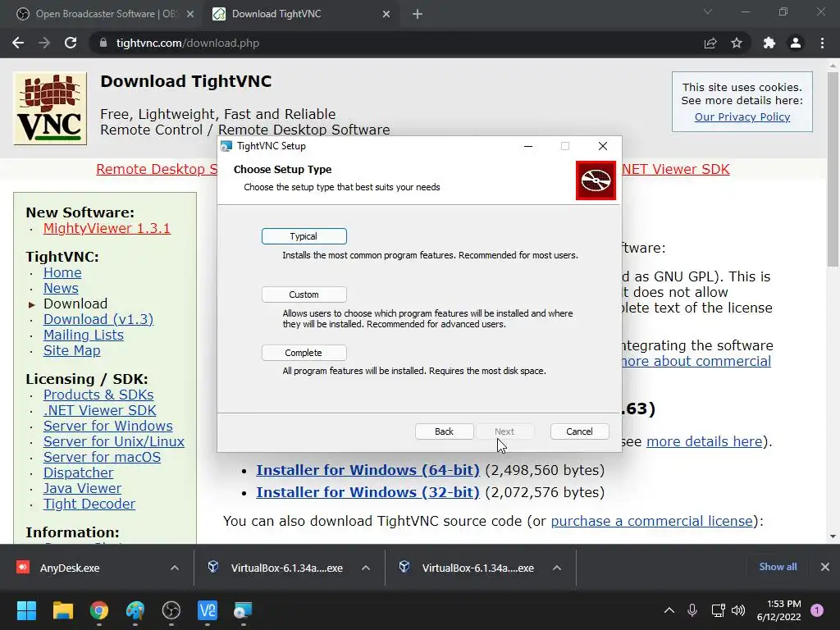Open the .NET Viewer SDK sidebar link
840x630 pixels.
point(99,410)
